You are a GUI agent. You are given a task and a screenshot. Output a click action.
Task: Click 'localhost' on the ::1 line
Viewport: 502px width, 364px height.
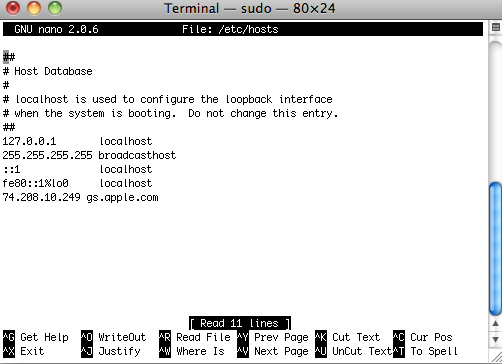[126, 169]
